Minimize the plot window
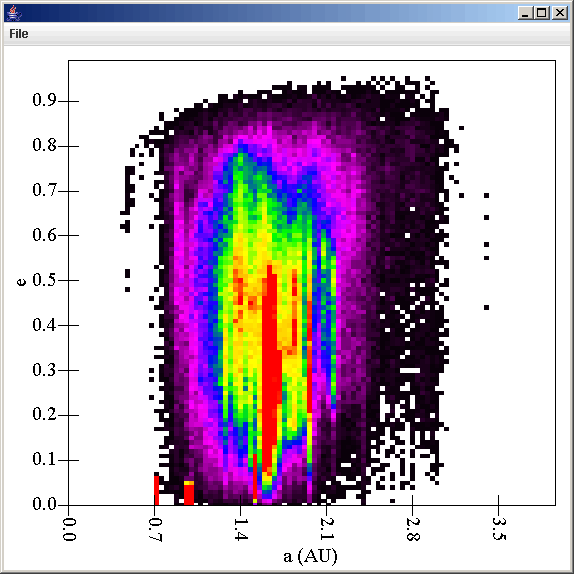The image size is (574, 574). [526, 13]
